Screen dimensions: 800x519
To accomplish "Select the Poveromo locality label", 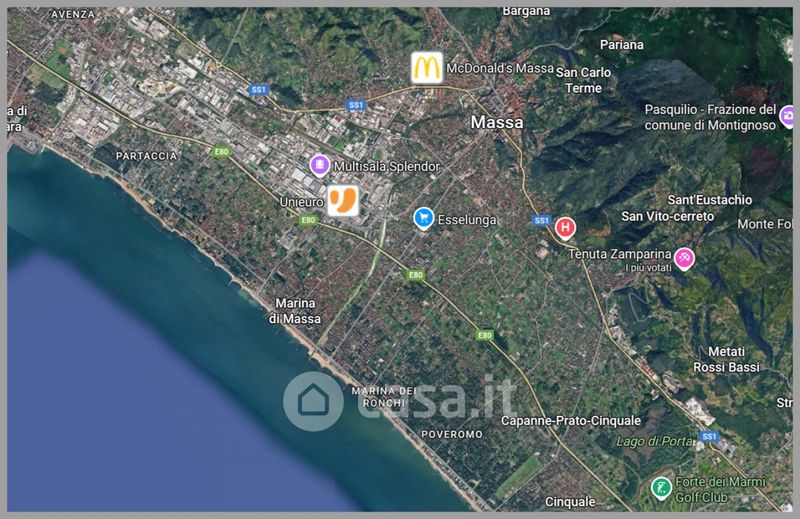I will pyautogui.click(x=452, y=434).
